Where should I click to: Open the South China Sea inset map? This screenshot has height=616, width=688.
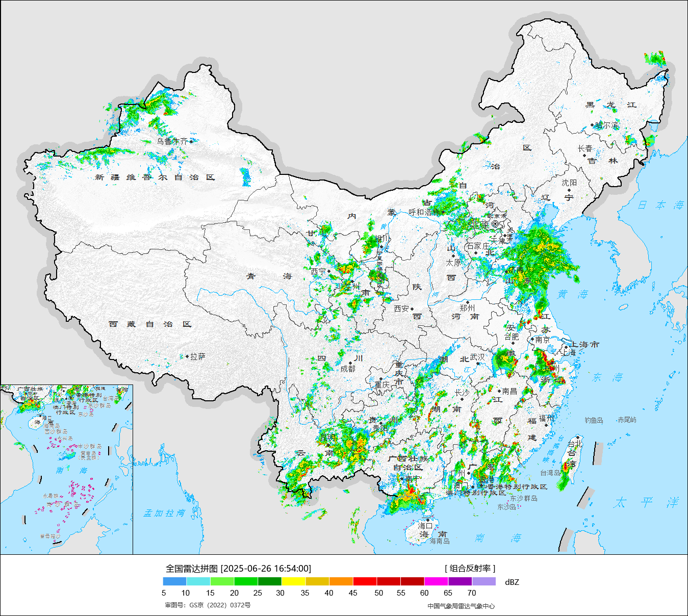click(x=66, y=469)
